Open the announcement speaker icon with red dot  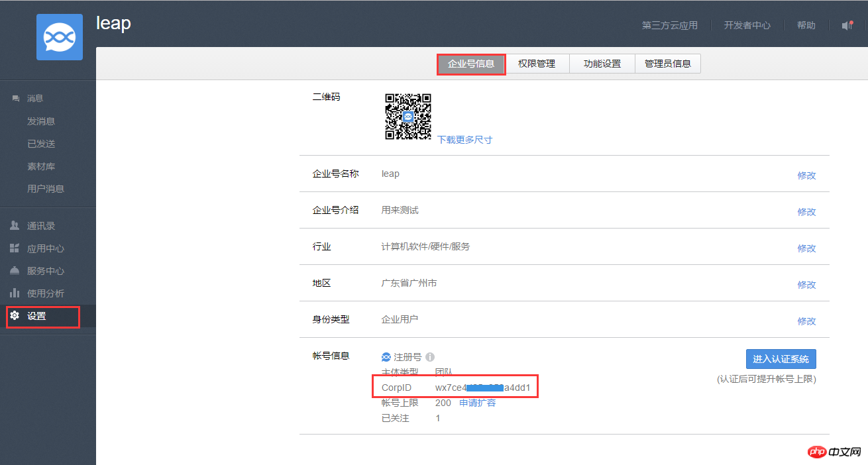[849, 25]
